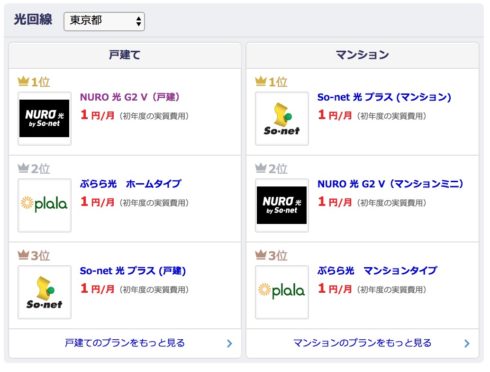The height and width of the screenshot is (372, 490).
Task: Click So-net logo in 戸建て 3位
Action: [44, 292]
